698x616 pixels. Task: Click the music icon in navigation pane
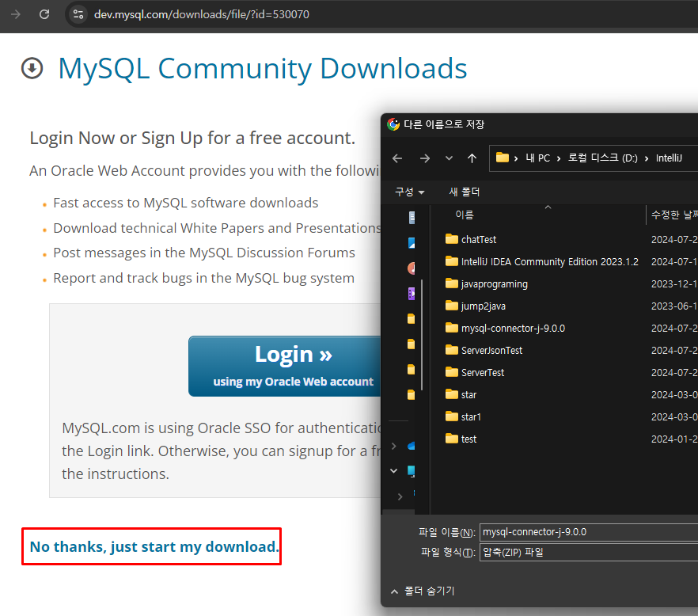[412, 268]
